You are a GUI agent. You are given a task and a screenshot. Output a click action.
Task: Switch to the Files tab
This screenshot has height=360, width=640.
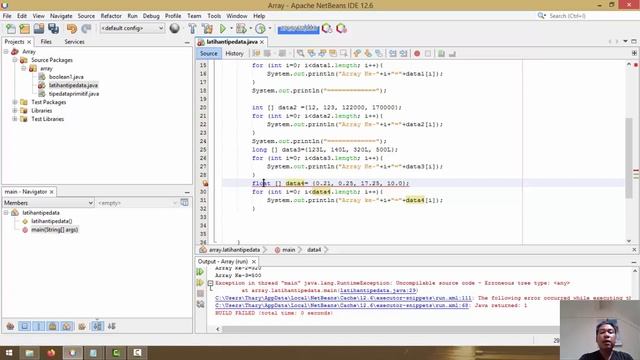click(46, 42)
